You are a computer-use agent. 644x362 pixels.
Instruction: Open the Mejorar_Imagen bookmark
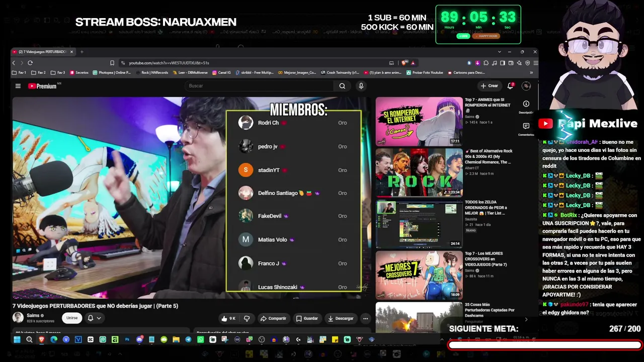pyautogui.click(x=297, y=72)
